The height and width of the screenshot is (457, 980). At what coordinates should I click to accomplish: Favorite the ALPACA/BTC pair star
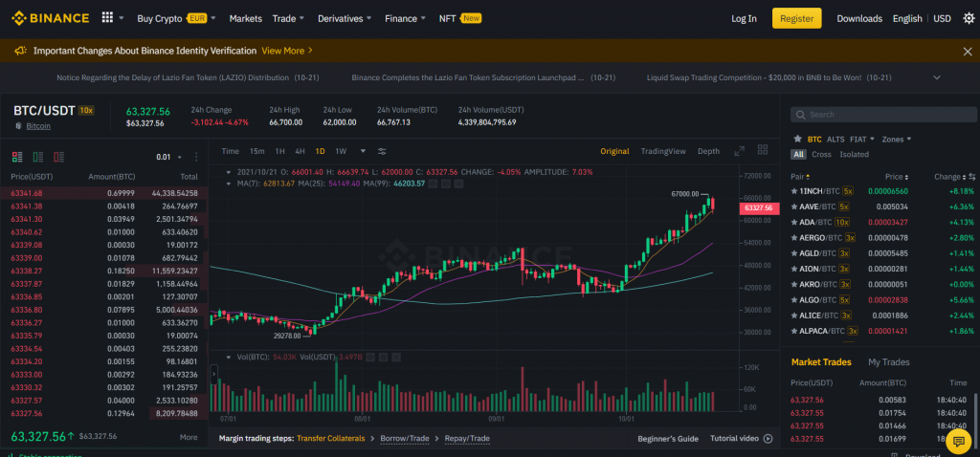[x=794, y=331]
